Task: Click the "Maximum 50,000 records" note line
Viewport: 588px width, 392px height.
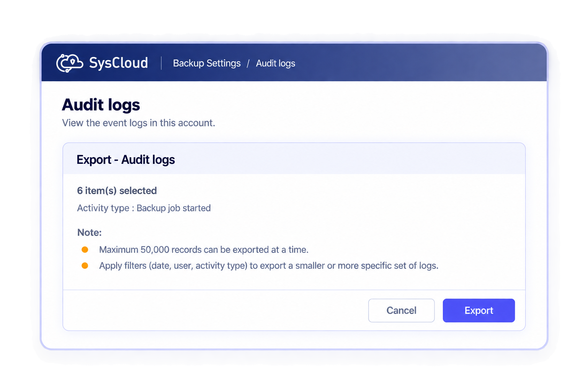Action: coord(204,250)
